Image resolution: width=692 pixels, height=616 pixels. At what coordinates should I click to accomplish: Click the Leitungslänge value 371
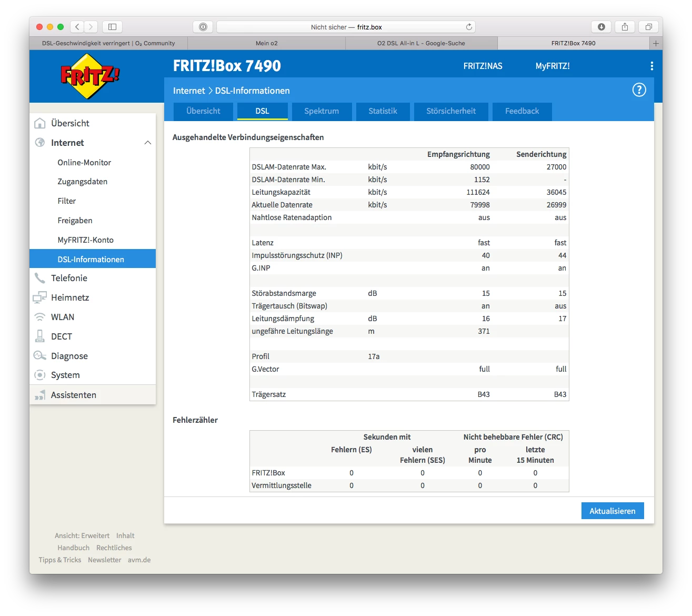pos(484,331)
